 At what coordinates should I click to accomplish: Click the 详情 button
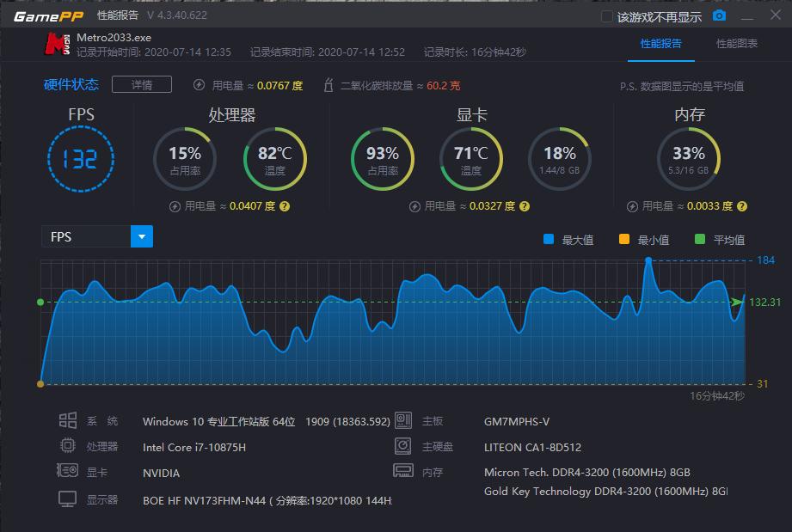141,84
